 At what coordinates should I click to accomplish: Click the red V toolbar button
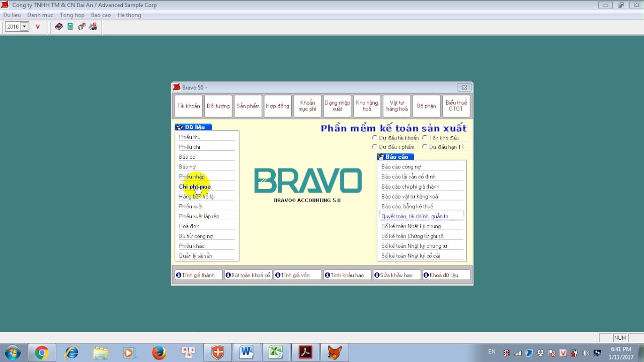[x=37, y=27]
